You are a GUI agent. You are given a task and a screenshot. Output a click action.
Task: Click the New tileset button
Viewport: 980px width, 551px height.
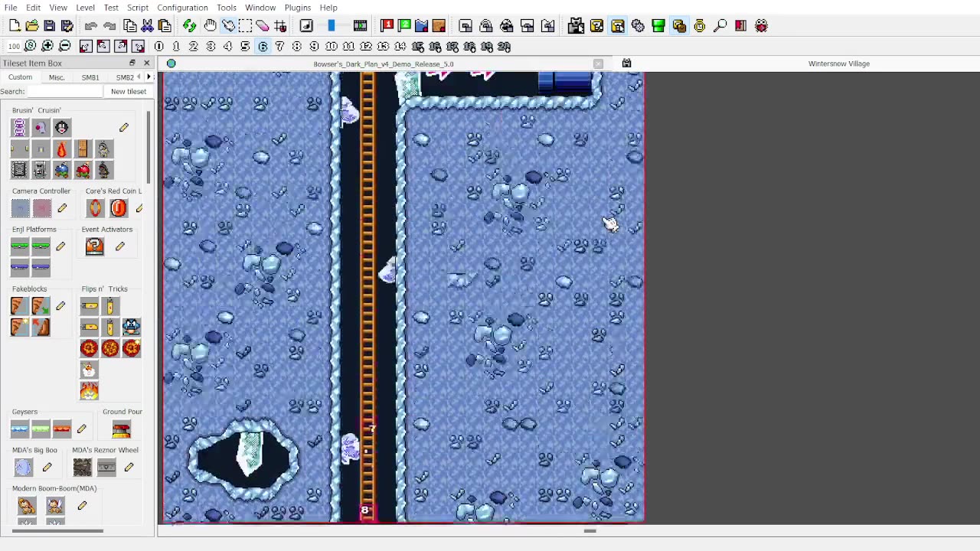coord(129,92)
